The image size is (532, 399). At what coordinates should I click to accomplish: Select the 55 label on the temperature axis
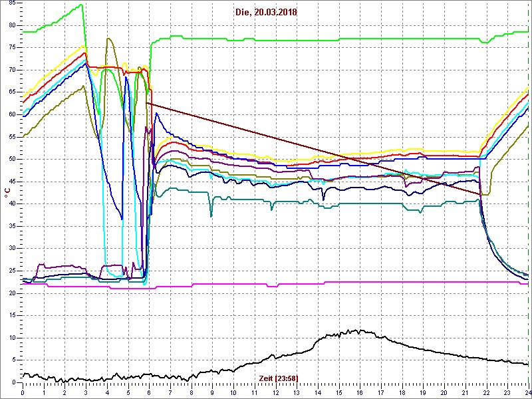tap(13, 137)
